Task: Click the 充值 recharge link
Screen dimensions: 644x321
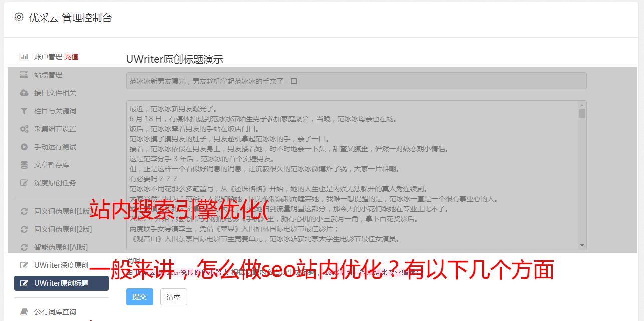Action: pyautogui.click(x=71, y=57)
